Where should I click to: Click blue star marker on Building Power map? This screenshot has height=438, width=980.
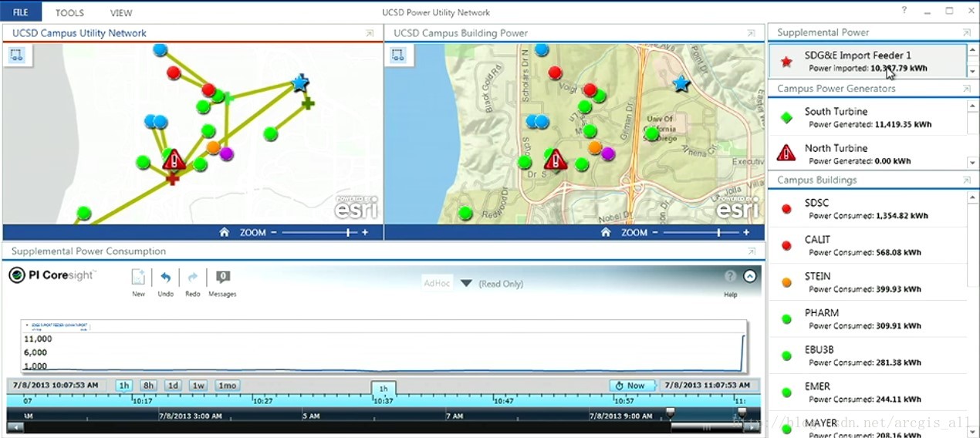click(x=681, y=83)
